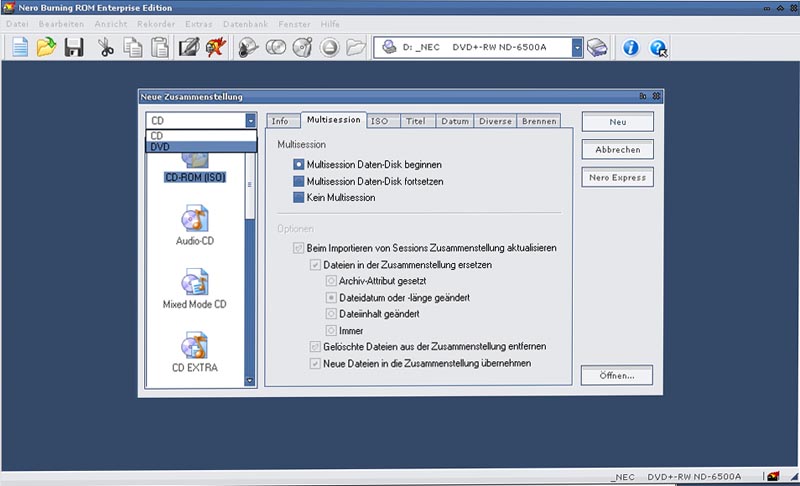Open compilation info pencil icon
Viewport: 800px width, 486px height.
point(189,47)
